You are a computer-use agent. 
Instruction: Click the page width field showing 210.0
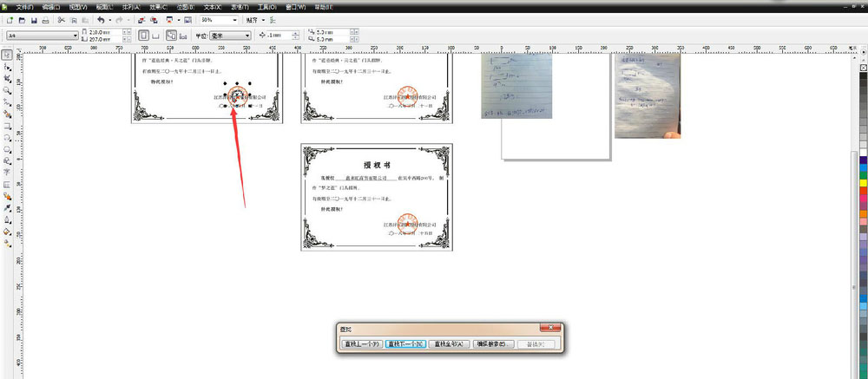[x=104, y=32]
